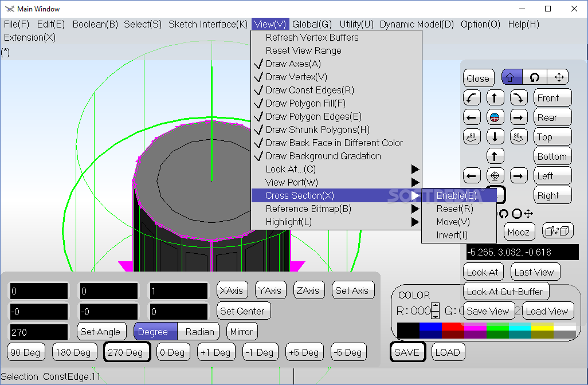
Task: Select the Degree angle unit
Action: pyautogui.click(x=155, y=331)
